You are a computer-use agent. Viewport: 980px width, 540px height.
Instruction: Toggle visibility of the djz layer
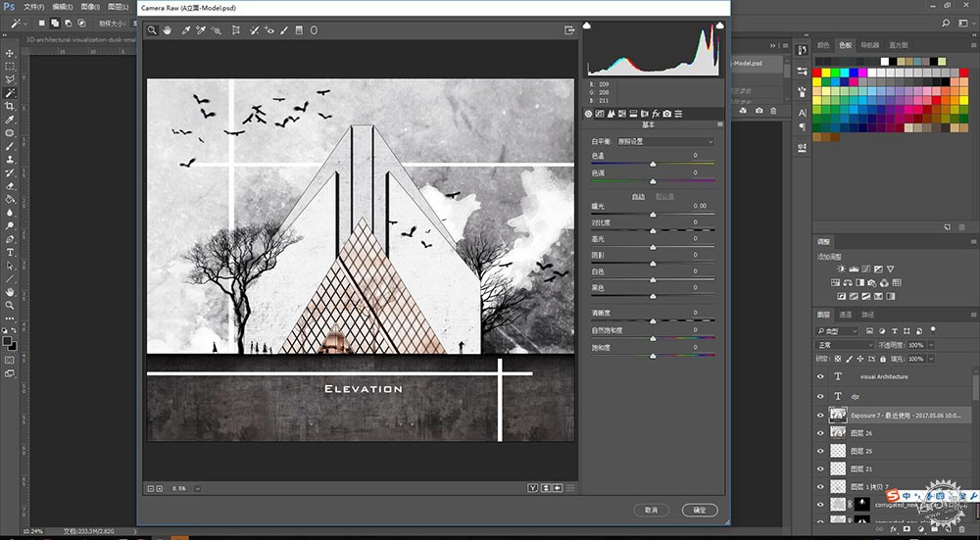tap(820, 396)
